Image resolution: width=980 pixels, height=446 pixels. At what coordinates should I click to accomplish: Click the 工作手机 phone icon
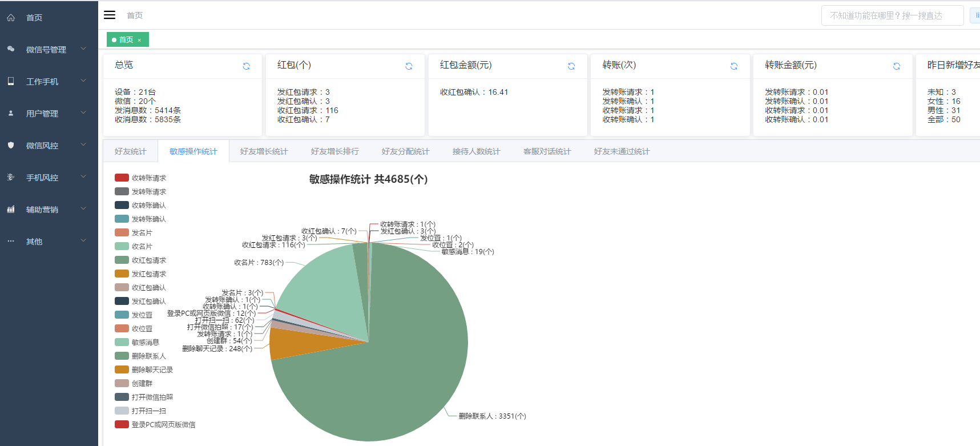click(11, 81)
